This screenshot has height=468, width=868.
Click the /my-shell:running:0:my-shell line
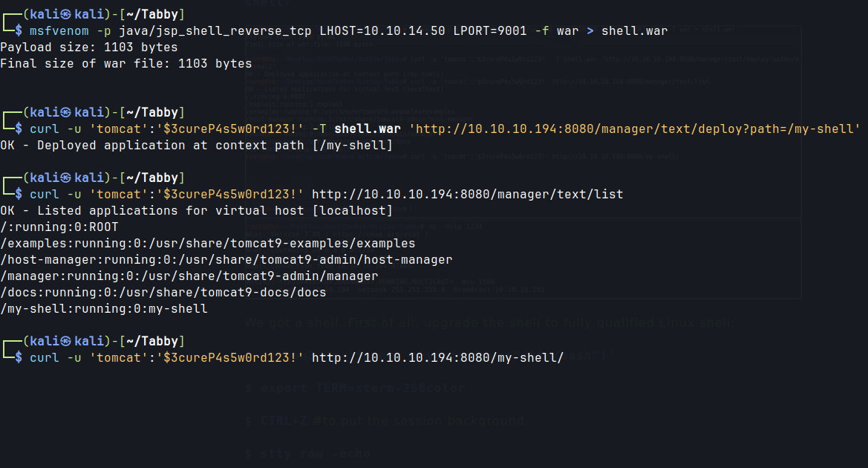104,309
